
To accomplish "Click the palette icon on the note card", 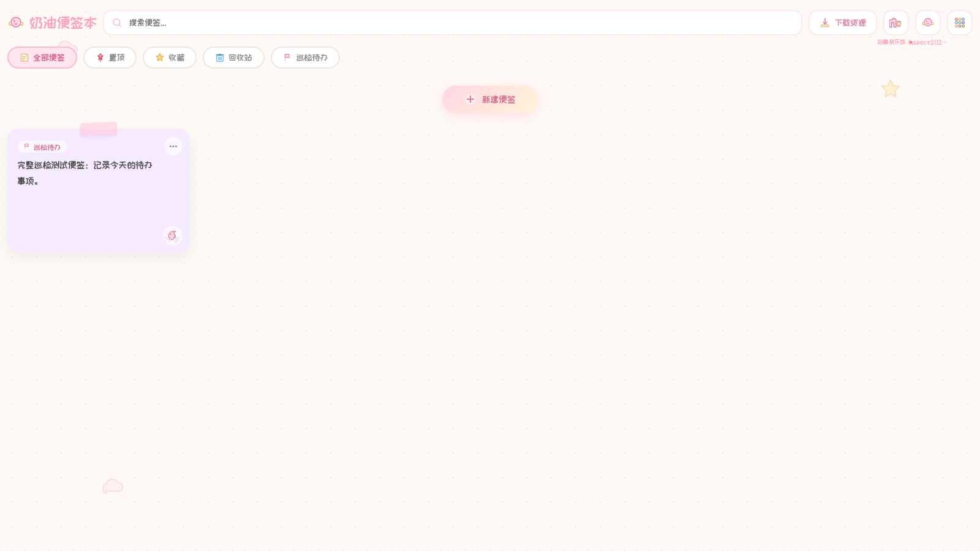I will point(173,236).
